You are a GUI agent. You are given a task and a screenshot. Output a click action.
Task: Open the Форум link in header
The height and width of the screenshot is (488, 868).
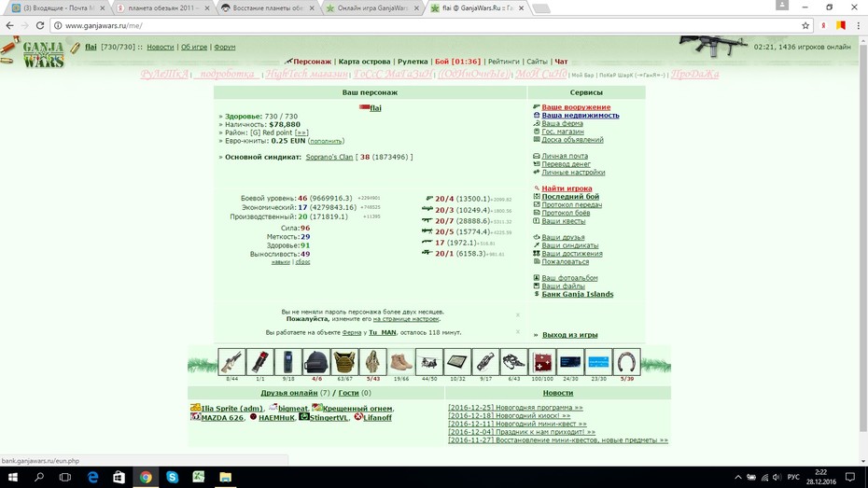point(224,47)
